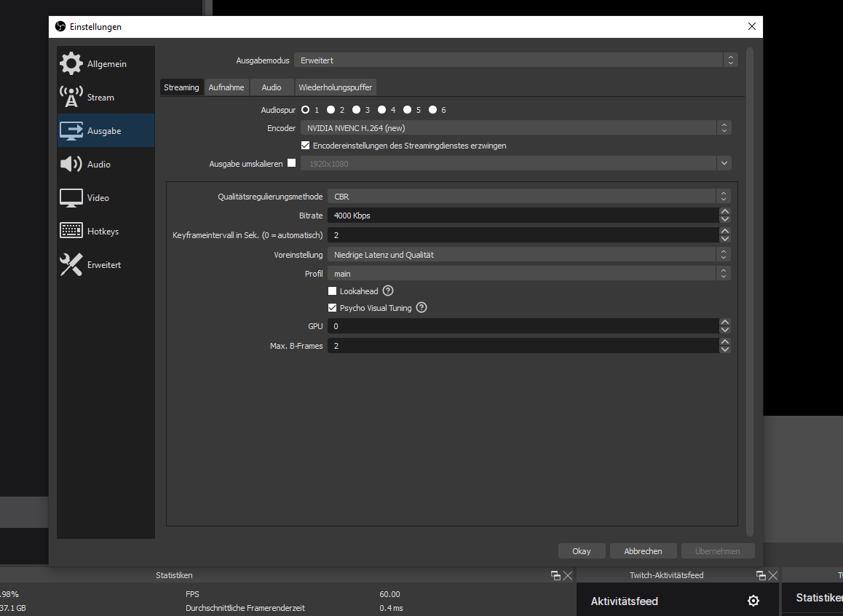Image resolution: width=843 pixels, height=616 pixels.
Task: Switch to the Aufnahme tab
Action: click(226, 87)
